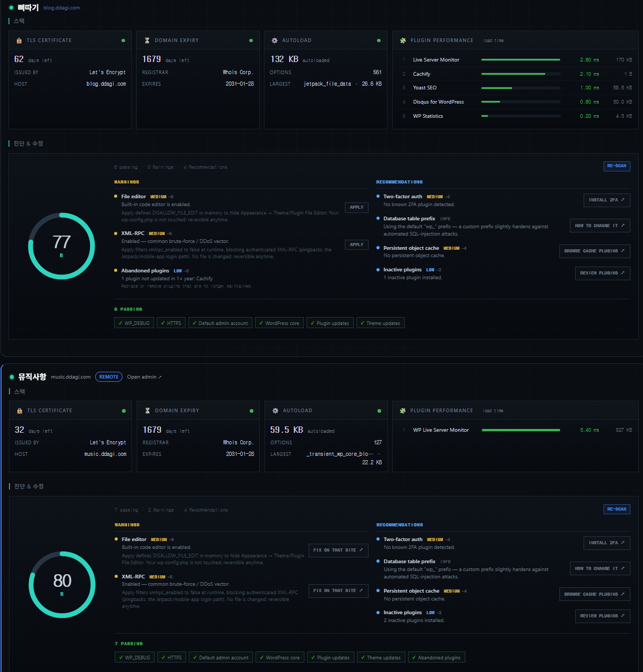The height and width of the screenshot is (672, 643).
Task: Click green status dot on music.ddagi.com Domain Expiry card
Action: pos(251,411)
